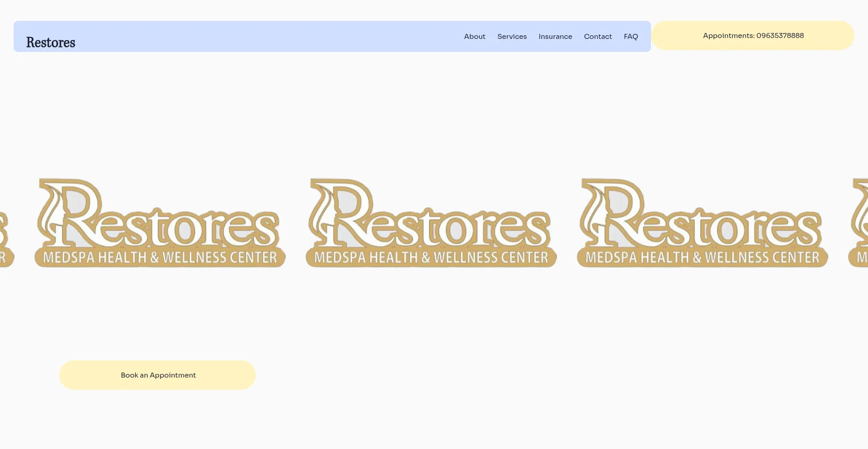The image size is (868, 449).
Task: Select Insurance in the navigation bar
Action: (x=555, y=37)
